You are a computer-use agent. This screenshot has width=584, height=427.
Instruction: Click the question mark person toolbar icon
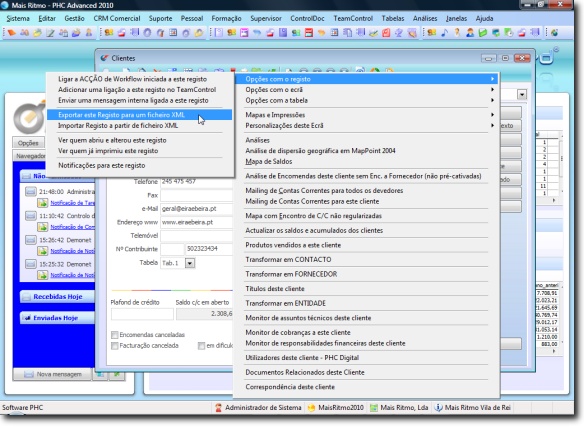tap(457, 33)
